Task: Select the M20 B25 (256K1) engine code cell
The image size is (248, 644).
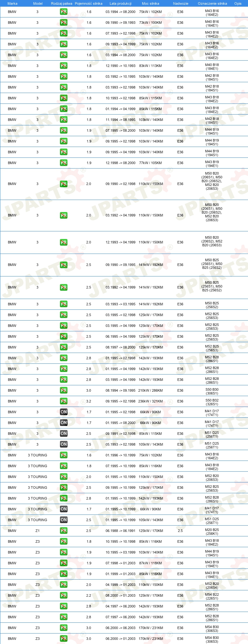Action: (212, 532)
